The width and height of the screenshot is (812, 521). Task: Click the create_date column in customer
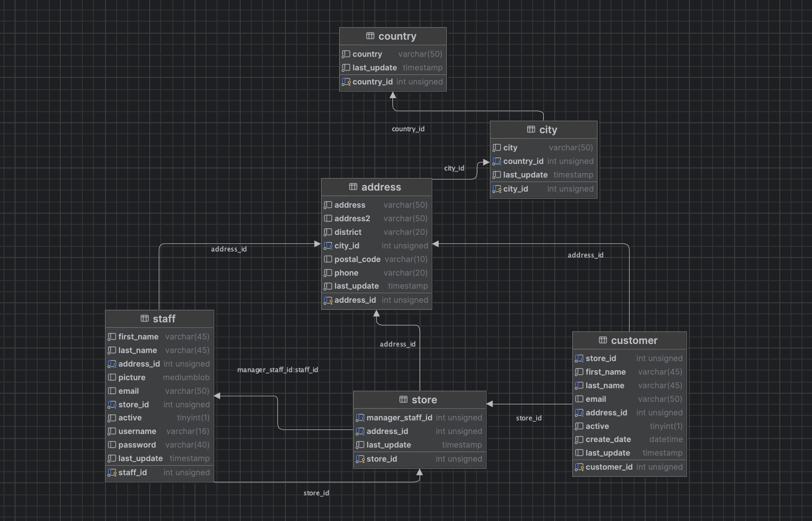630,439
